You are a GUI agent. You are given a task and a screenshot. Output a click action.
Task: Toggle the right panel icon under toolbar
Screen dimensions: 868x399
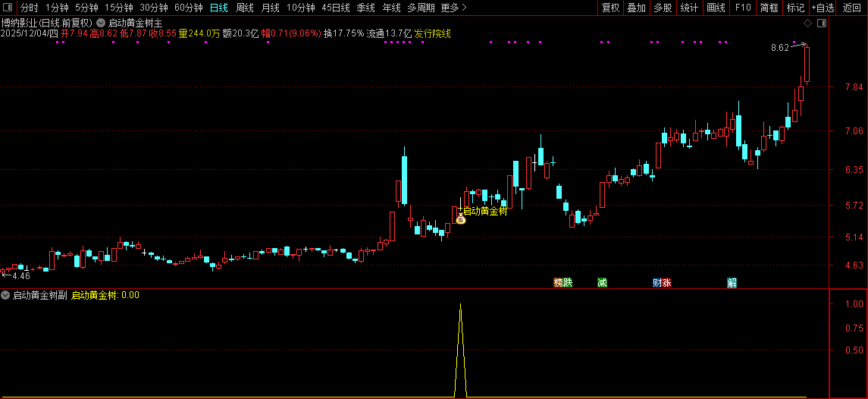(x=822, y=24)
